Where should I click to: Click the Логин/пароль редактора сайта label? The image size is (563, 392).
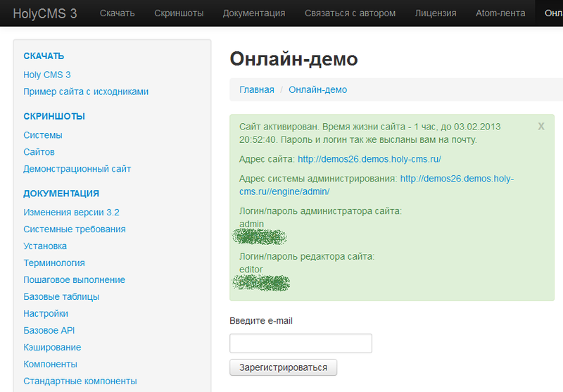(x=307, y=256)
